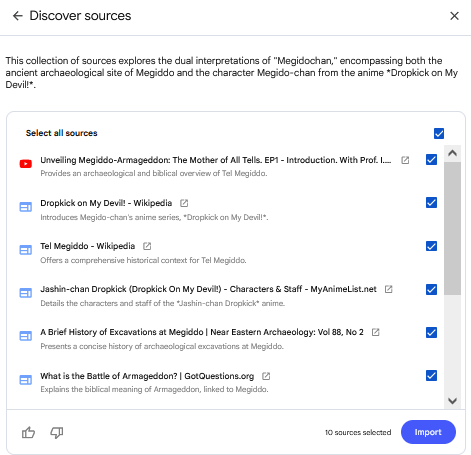This screenshot has width=471, height=455.
Task: Give thumbs down feedback
Action: 57,433
